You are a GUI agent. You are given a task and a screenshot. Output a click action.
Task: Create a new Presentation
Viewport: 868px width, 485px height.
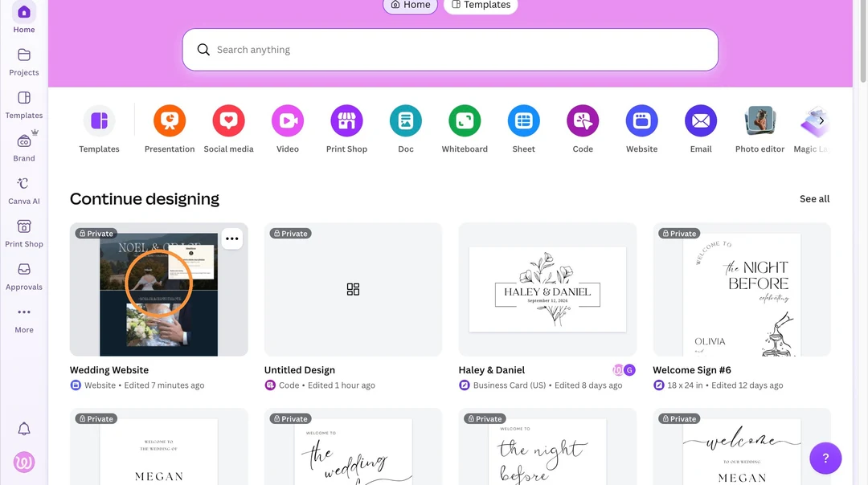(x=170, y=120)
